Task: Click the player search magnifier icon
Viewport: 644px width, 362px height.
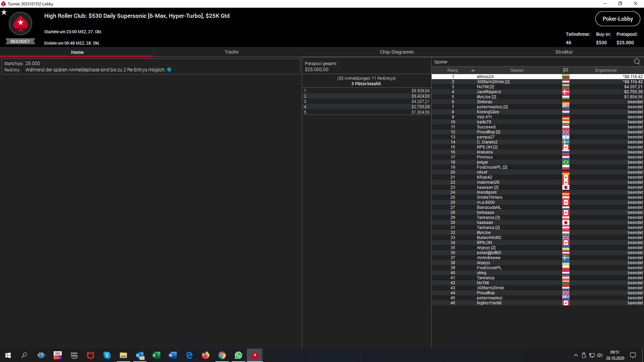Action: pyautogui.click(x=637, y=62)
